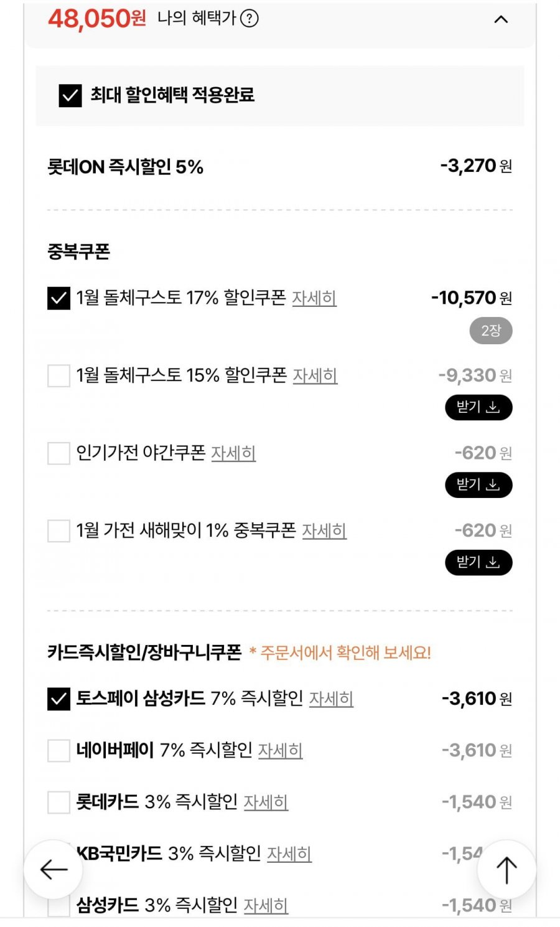The height and width of the screenshot is (927, 560).
Task: Click the 2장 coupon count badge
Action: tap(491, 331)
